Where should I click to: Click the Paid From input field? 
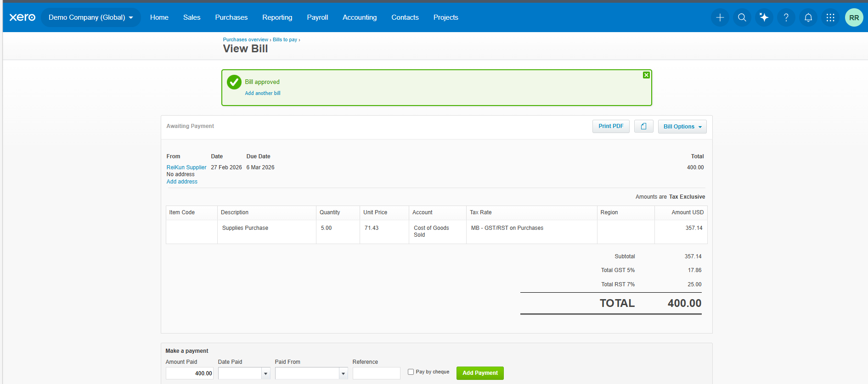click(x=307, y=373)
